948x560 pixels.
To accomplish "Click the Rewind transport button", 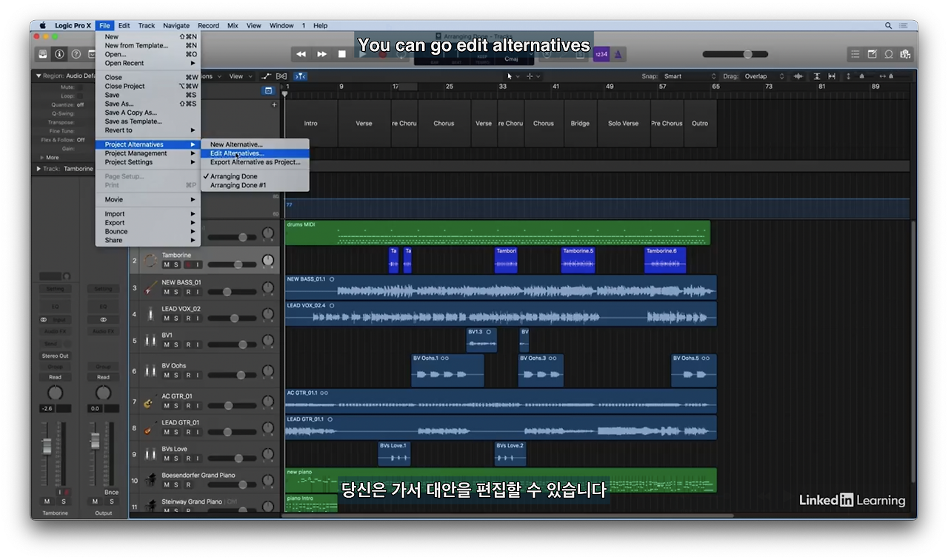I will click(x=301, y=54).
